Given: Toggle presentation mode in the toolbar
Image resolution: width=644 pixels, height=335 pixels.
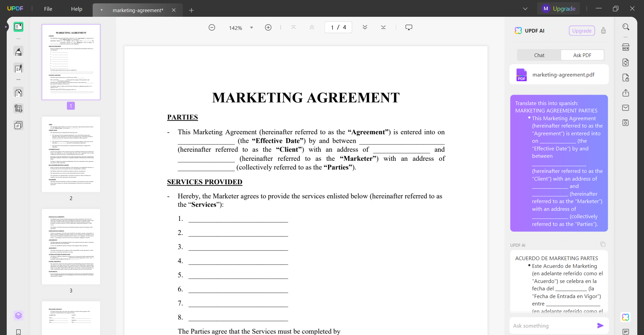Looking at the screenshot, I should coord(409,27).
